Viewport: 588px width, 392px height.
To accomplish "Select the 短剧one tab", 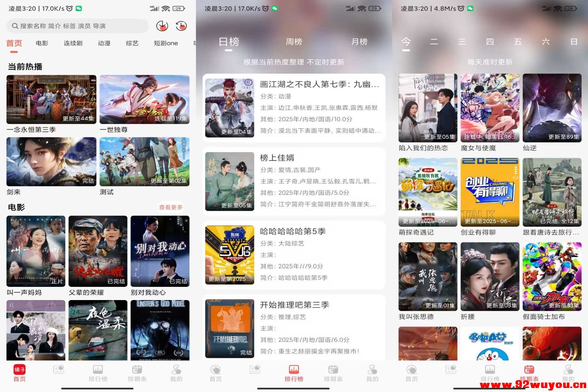I will 166,43.
